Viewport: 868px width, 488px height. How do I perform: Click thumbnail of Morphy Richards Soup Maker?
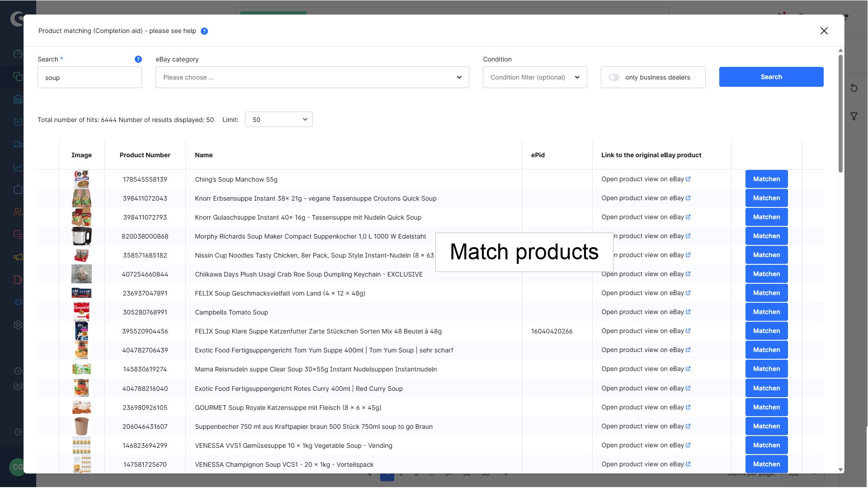tap(81, 236)
